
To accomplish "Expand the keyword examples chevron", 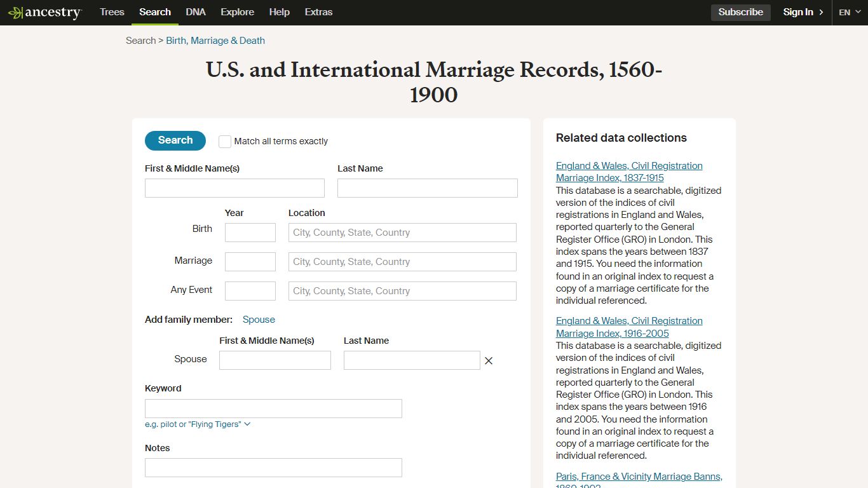I will tap(247, 424).
